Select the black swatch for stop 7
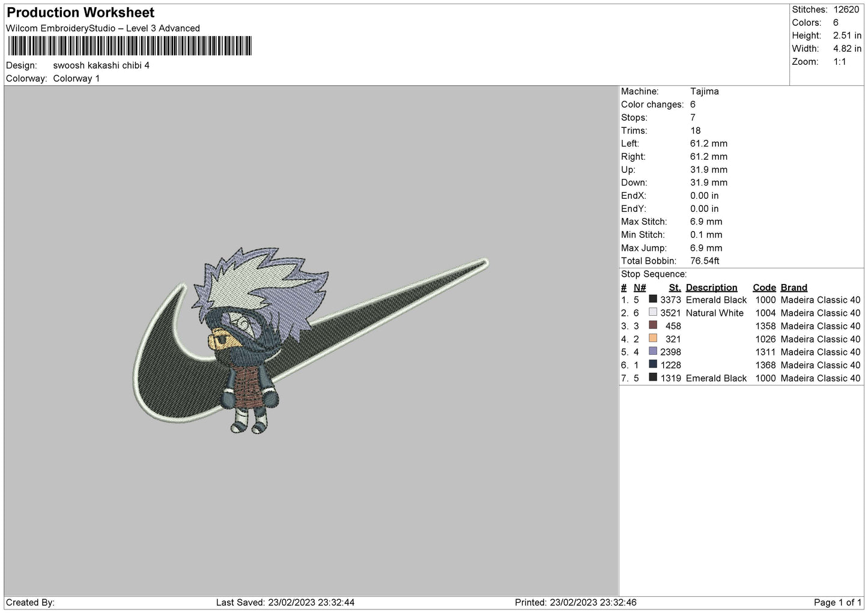 652,378
